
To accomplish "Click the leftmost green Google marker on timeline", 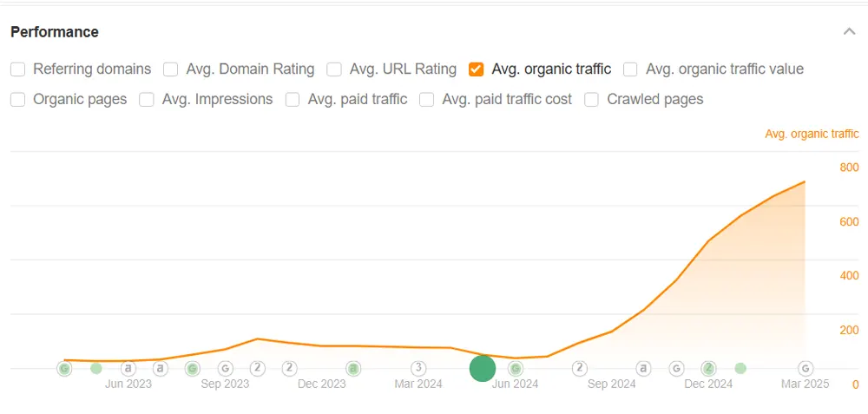I will (64, 368).
